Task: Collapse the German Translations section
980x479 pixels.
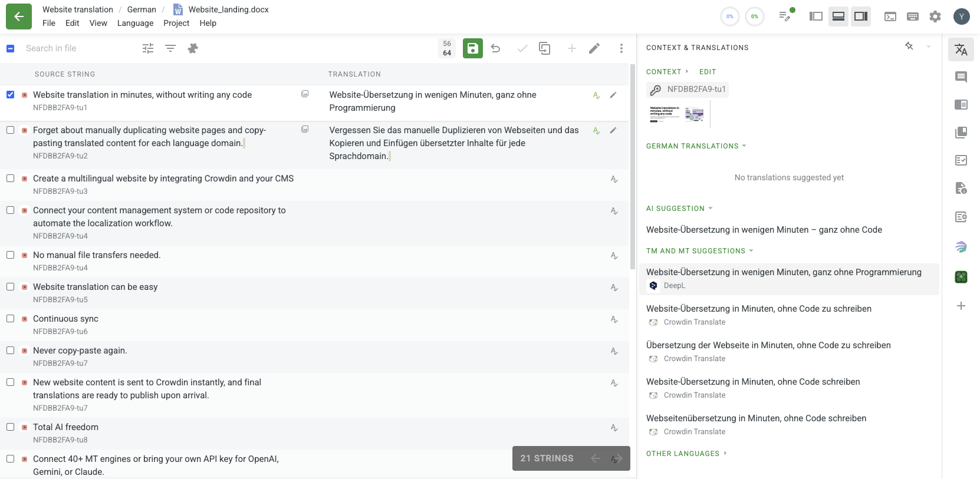Action: 696,146
